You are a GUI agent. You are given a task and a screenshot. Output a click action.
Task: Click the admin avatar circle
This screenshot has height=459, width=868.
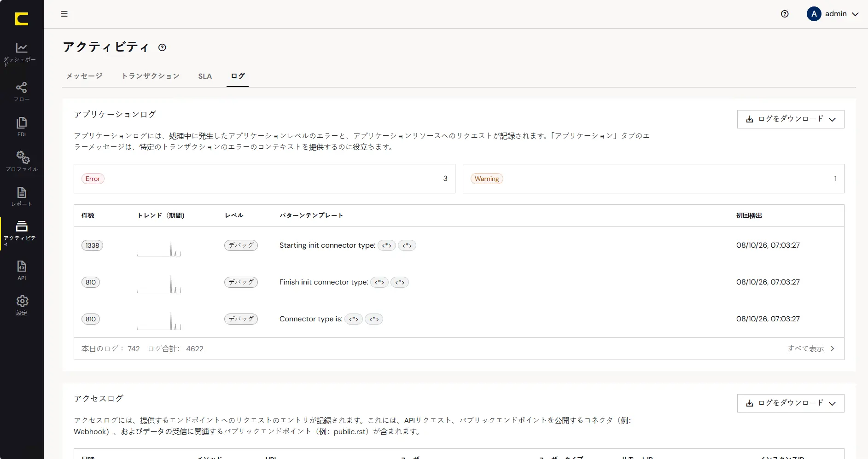click(814, 14)
